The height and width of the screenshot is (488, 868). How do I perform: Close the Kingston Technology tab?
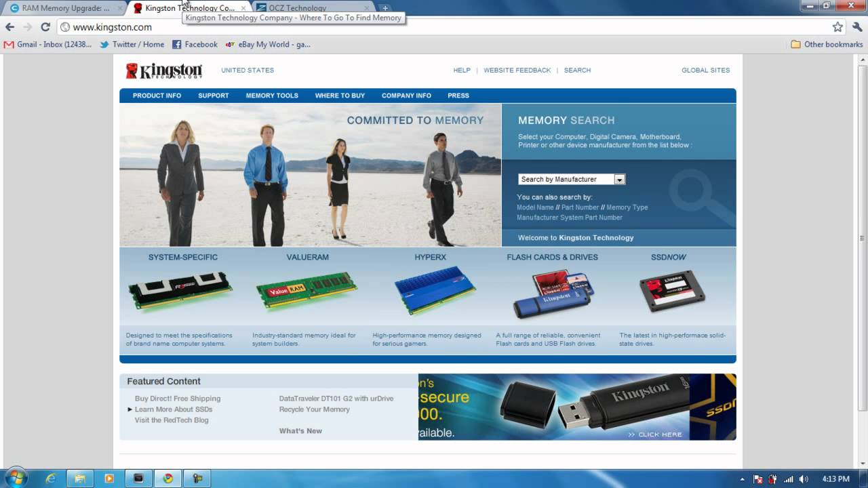click(243, 8)
